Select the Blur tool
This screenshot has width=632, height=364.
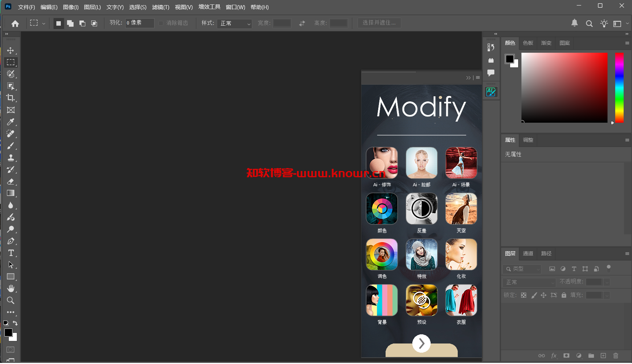[x=11, y=205]
